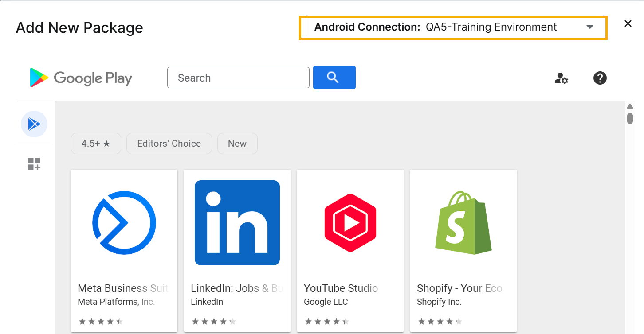644x334 pixels.
Task: Close the Add New Package dialog
Action: pyautogui.click(x=628, y=24)
